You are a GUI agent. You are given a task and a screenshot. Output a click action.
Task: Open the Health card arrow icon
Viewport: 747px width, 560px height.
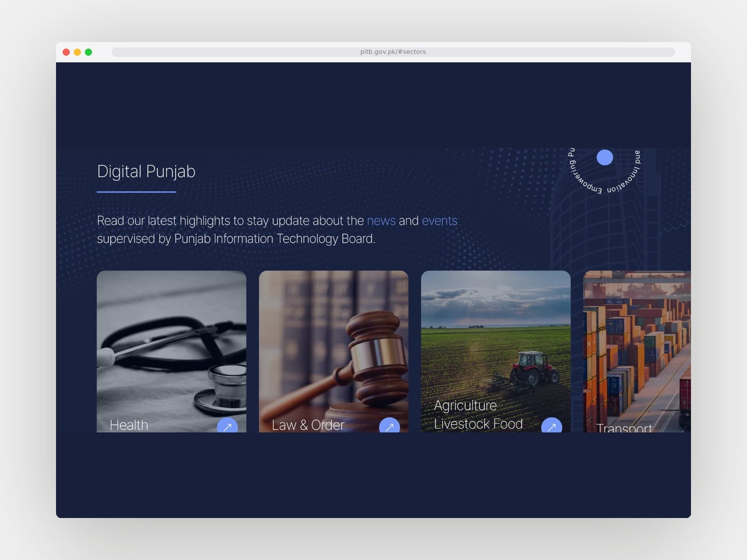[227, 426]
